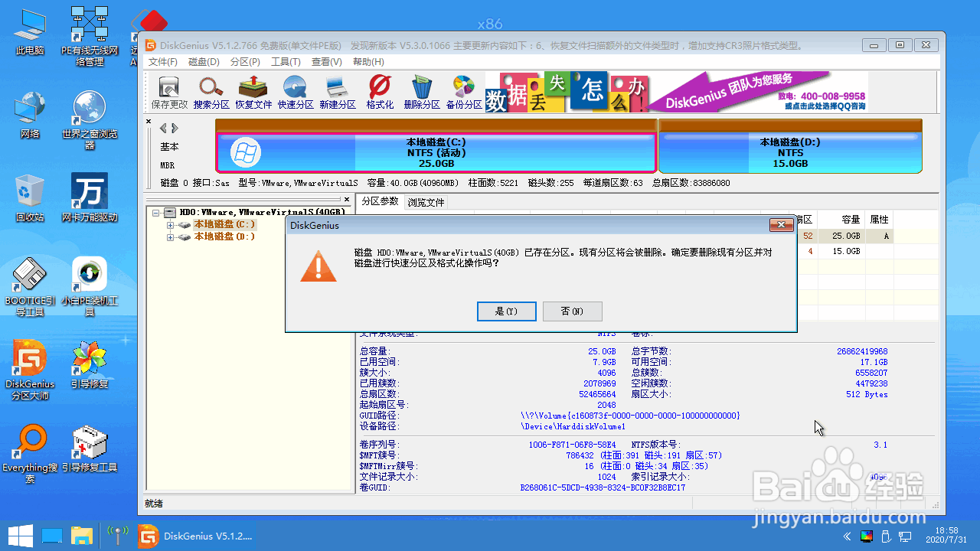Click the DiskGenius 团队为您服务 banner
This screenshot has height=551, width=980.
click(x=758, y=92)
